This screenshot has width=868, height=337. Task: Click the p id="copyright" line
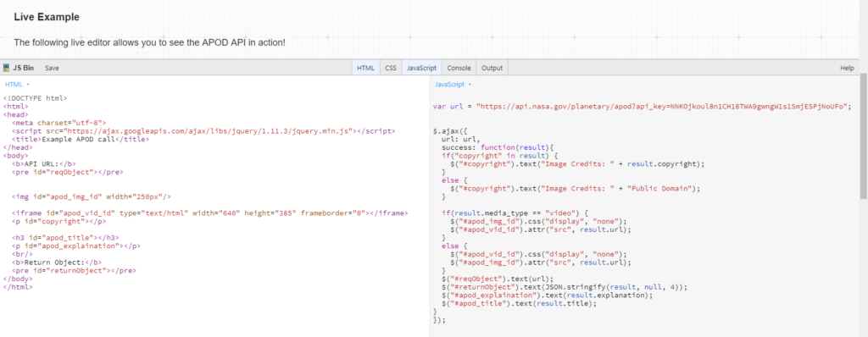(58, 221)
